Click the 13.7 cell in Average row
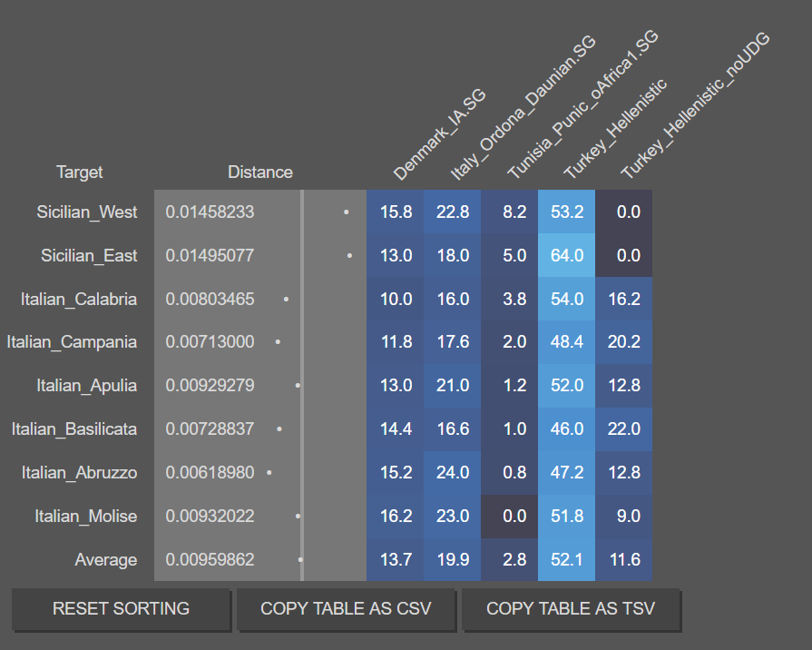The width and height of the screenshot is (812, 650). 396,560
